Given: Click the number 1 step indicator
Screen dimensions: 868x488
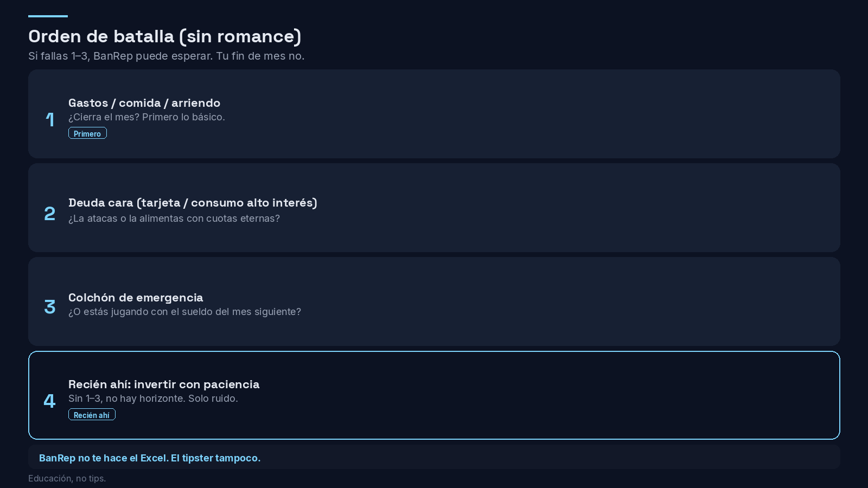Looking at the screenshot, I should [x=49, y=119].
